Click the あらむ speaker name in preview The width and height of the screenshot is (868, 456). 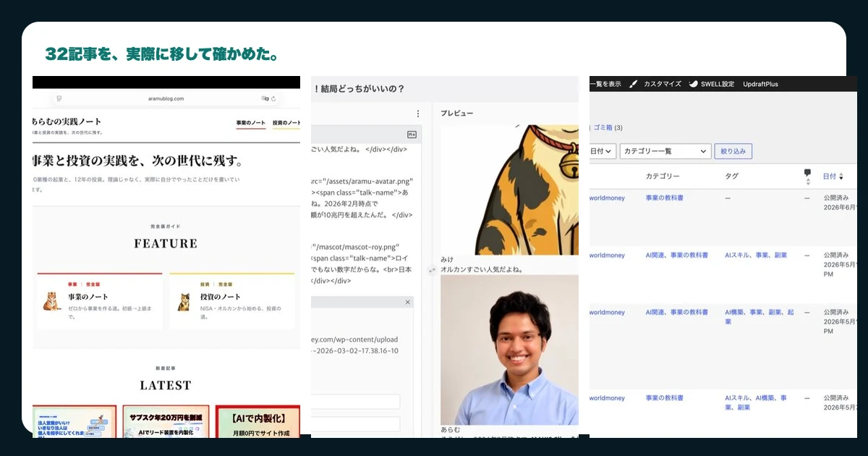pyautogui.click(x=448, y=430)
